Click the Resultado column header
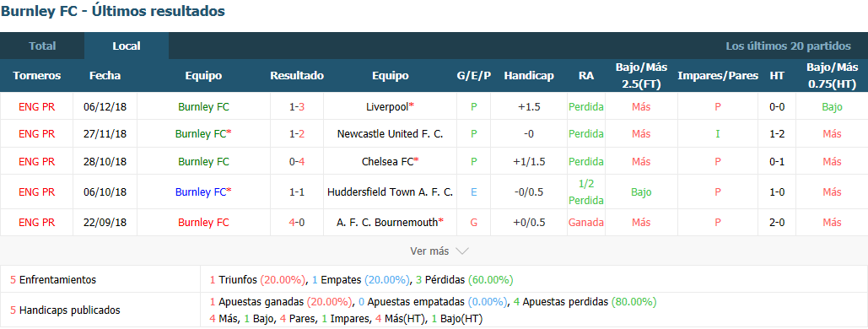Image resolution: width=868 pixels, height=329 pixels. (x=297, y=76)
